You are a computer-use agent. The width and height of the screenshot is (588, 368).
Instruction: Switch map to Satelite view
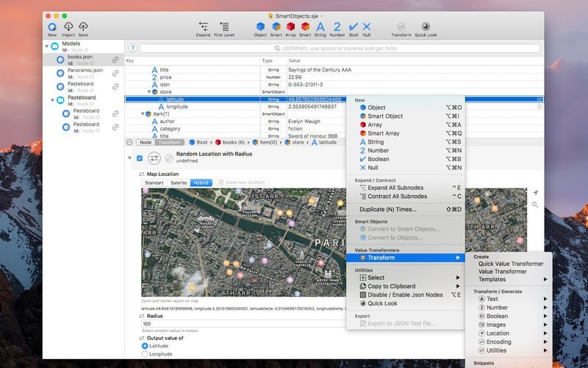(x=179, y=183)
